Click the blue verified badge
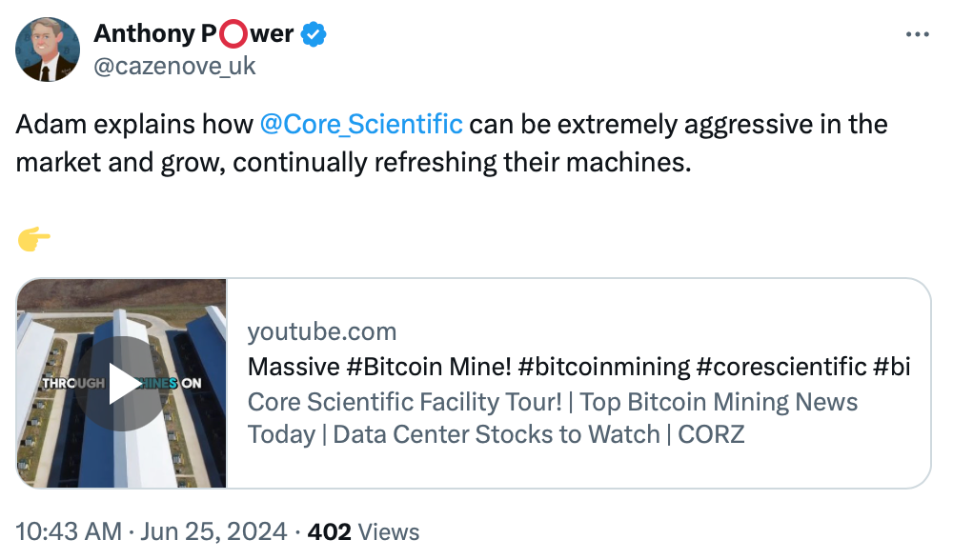953x560 pixels. click(x=314, y=34)
